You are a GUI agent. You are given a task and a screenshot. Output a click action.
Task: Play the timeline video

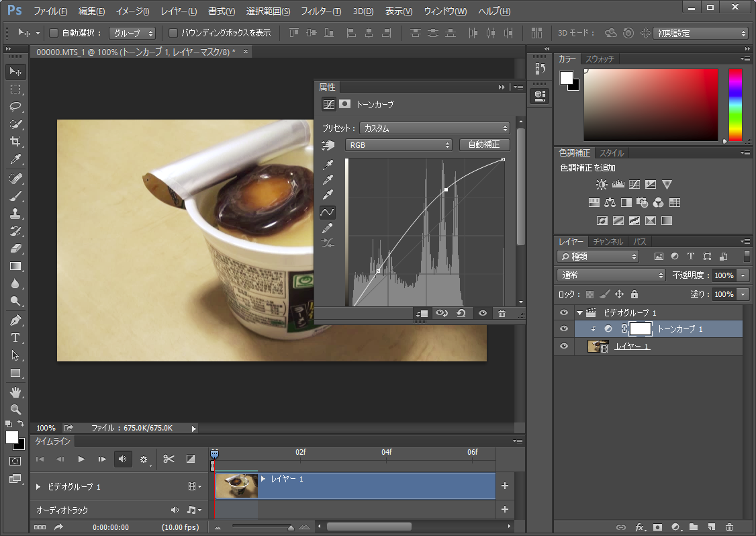point(81,459)
